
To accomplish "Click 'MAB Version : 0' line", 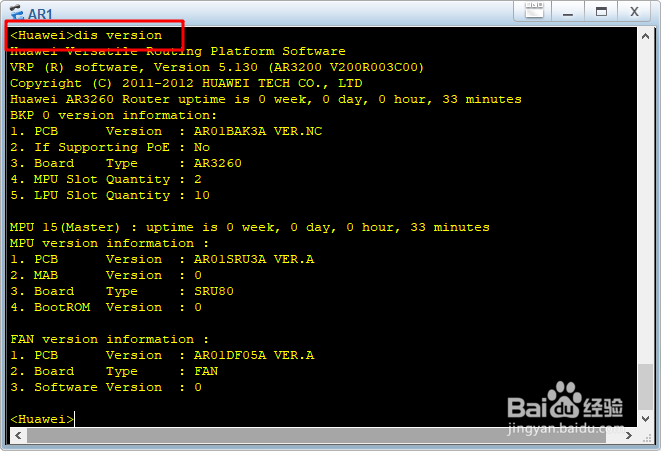I will click(106, 276).
